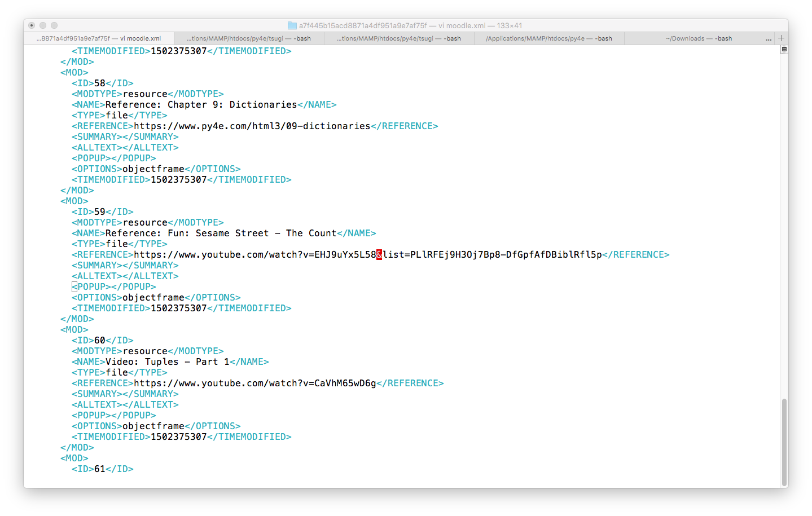Image resolution: width=812 pixels, height=516 pixels.
Task: Click the ID value 60
Action: tap(100, 341)
